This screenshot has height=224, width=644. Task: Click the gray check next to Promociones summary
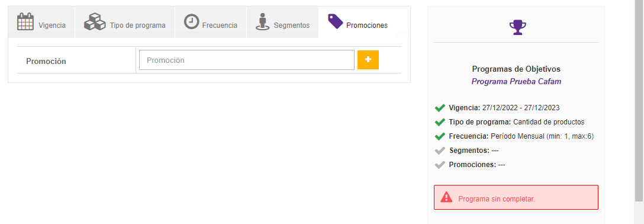click(440, 165)
